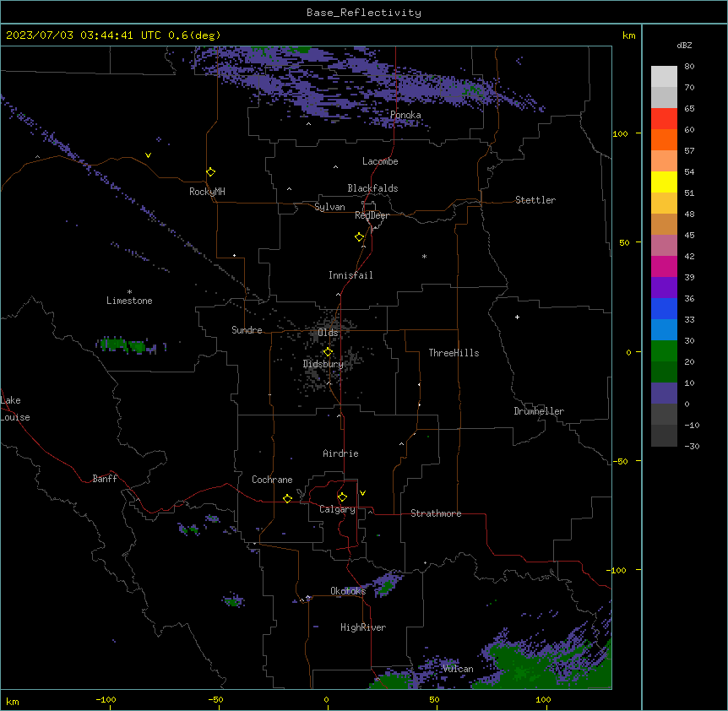728x711 pixels.
Task: Click the Olds label
Action: tap(328, 333)
